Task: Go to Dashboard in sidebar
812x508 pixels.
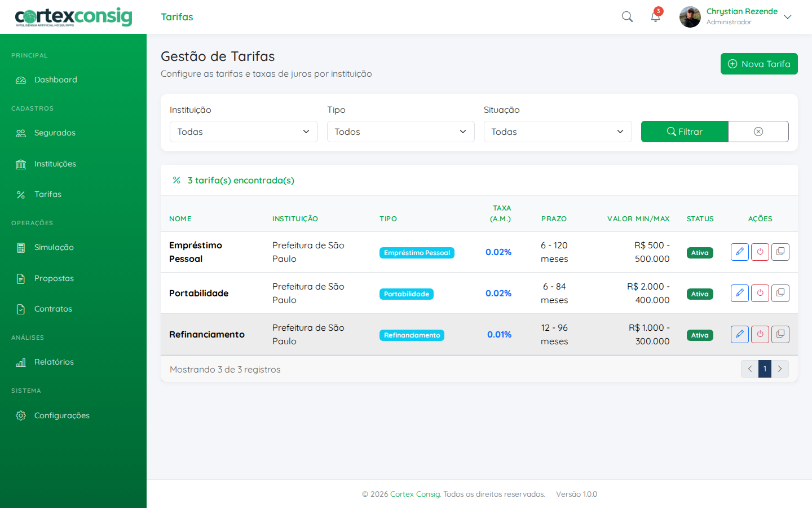Action: click(55, 80)
